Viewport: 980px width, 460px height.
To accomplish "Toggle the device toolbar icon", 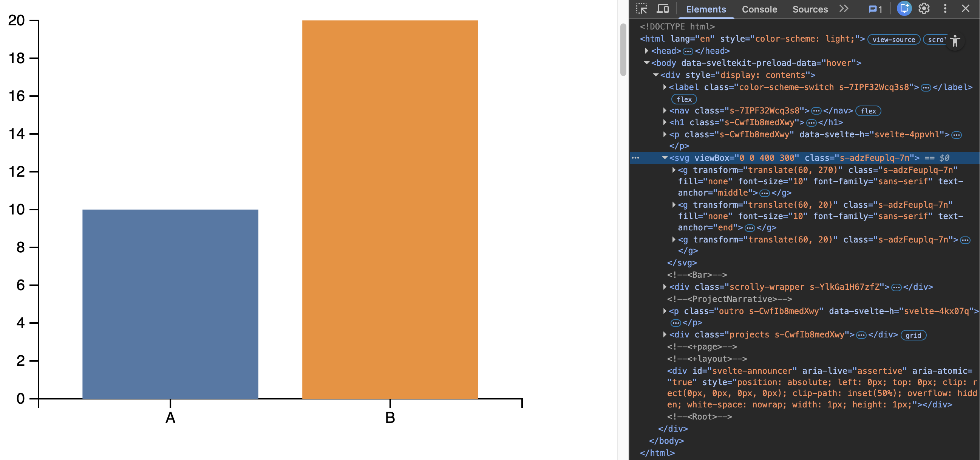I will point(663,9).
